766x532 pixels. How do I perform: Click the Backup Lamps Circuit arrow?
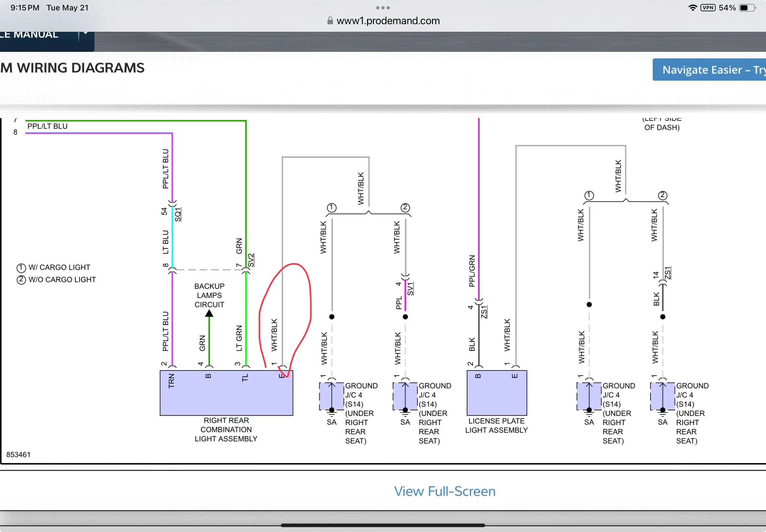pyautogui.click(x=209, y=314)
